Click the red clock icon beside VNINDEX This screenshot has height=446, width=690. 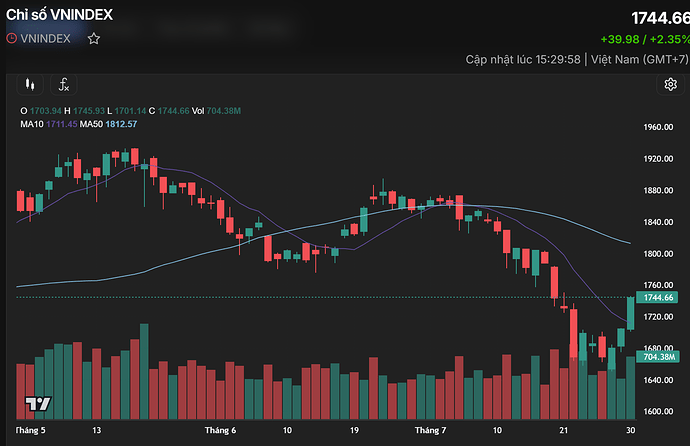(11, 38)
